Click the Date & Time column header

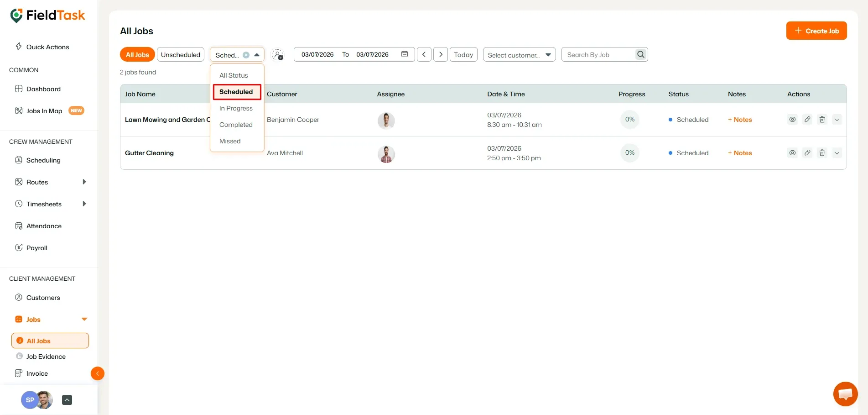coord(506,94)
